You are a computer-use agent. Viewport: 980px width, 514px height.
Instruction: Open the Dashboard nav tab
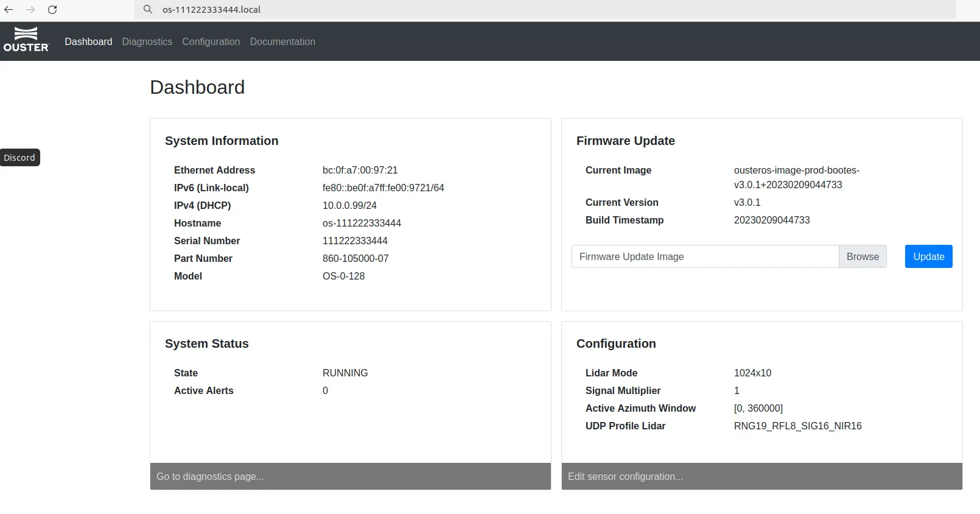[88, 41]
